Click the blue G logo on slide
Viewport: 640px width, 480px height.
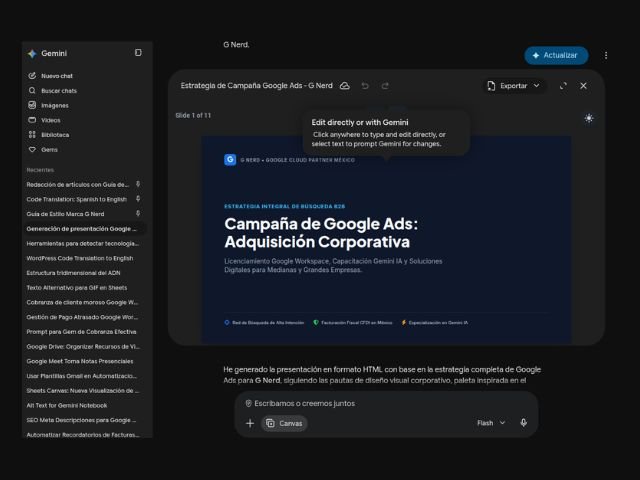(230, 160)
